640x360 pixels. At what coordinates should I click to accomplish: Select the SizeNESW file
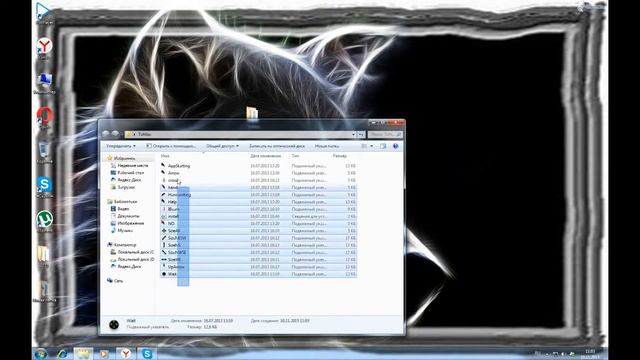pos(258,238)
